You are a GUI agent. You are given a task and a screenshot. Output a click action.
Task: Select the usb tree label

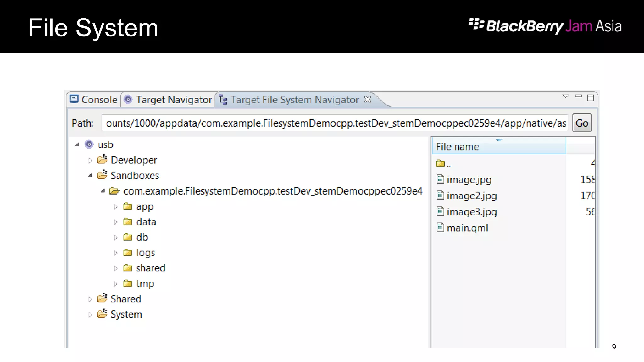(x=105, y=145)
